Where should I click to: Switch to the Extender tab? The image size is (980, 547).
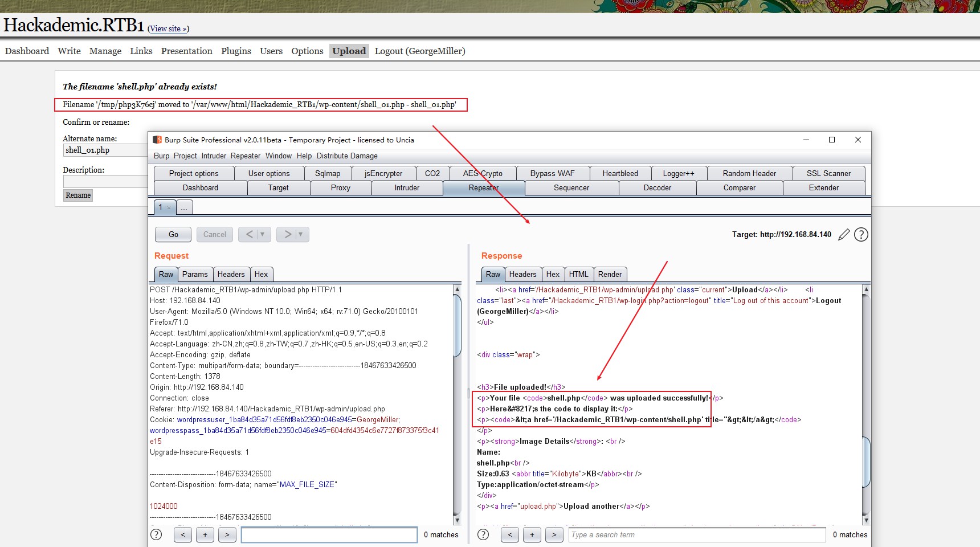click(824, 187)
